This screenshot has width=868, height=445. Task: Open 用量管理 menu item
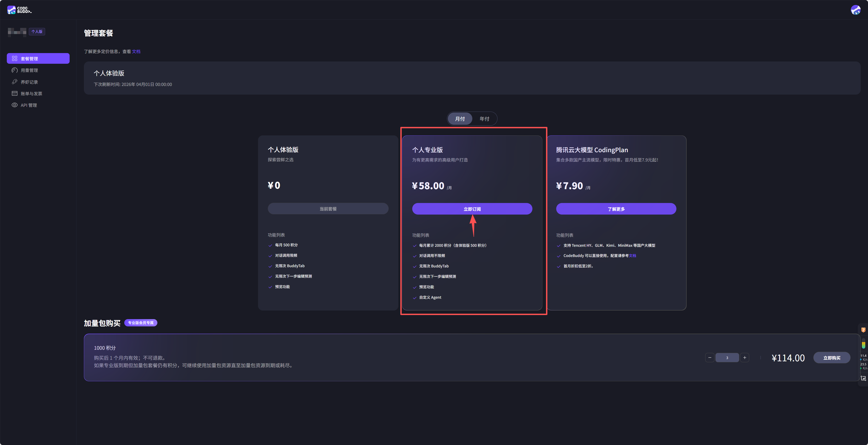point(29,70)
